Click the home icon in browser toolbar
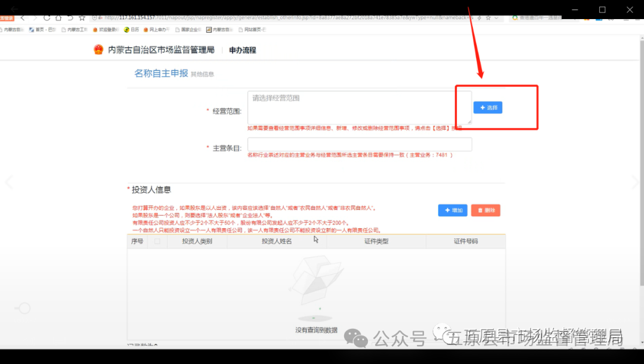The height and width of the screenshot is (364, 644). pyautogui.click(x=58, y=18)
